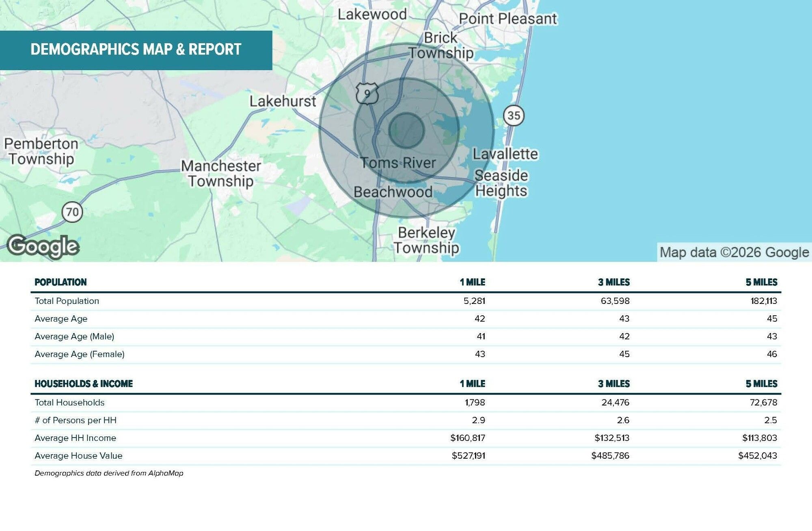Click the 3-mile Average HH Income $132,513
Image resolution: width=812 pixels, height=531 pixels.
612,438
